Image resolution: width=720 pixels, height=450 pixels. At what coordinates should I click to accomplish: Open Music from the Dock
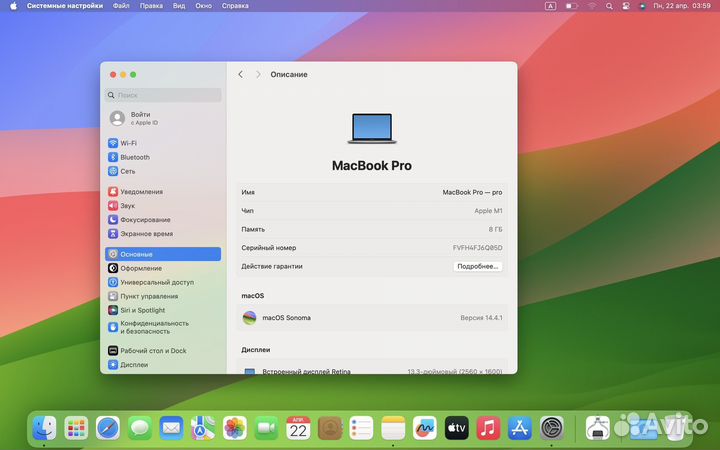[488, 428]
